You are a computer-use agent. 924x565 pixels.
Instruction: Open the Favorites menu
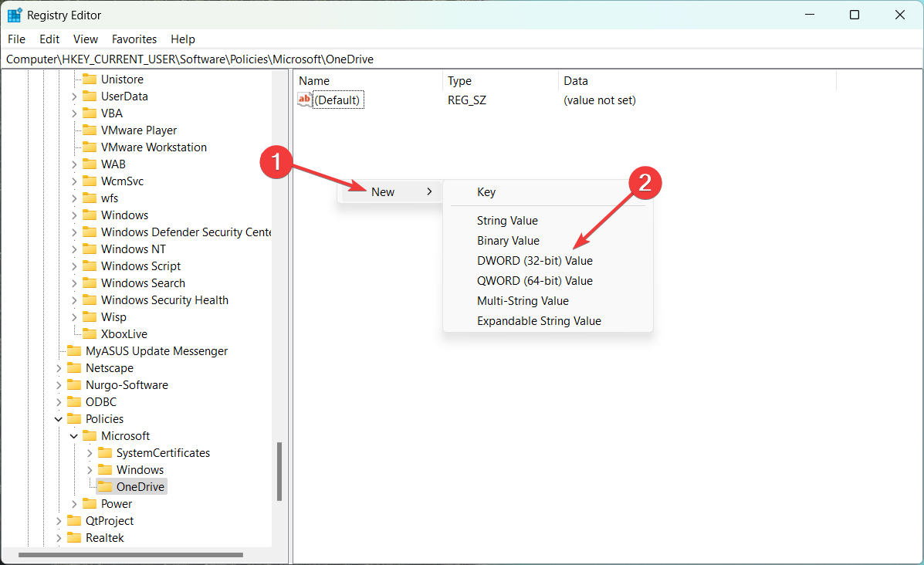pos(134,39)
